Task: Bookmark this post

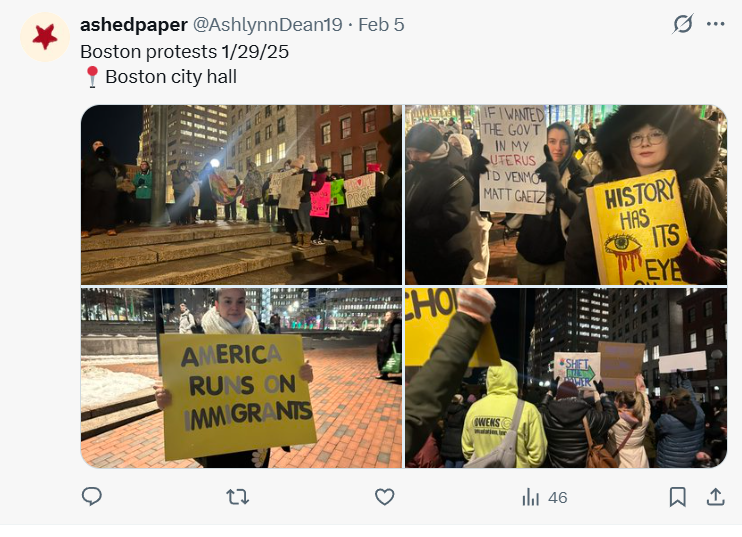Action: (x=678, y=497)
